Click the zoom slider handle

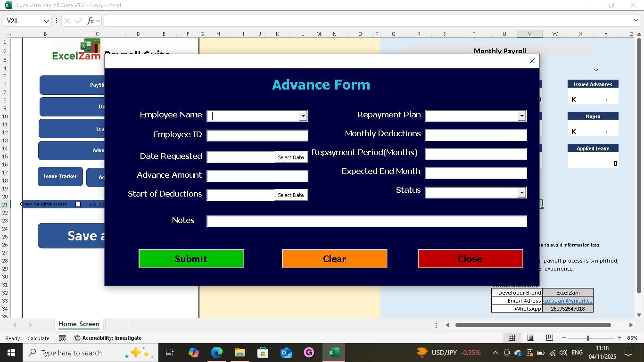[588, 338]
